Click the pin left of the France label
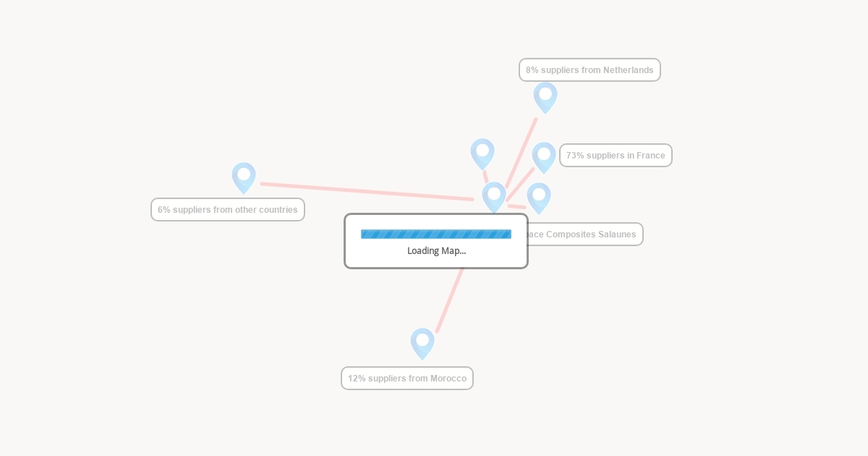This screenshot has width=868, height=456. (x=544, y=156)
